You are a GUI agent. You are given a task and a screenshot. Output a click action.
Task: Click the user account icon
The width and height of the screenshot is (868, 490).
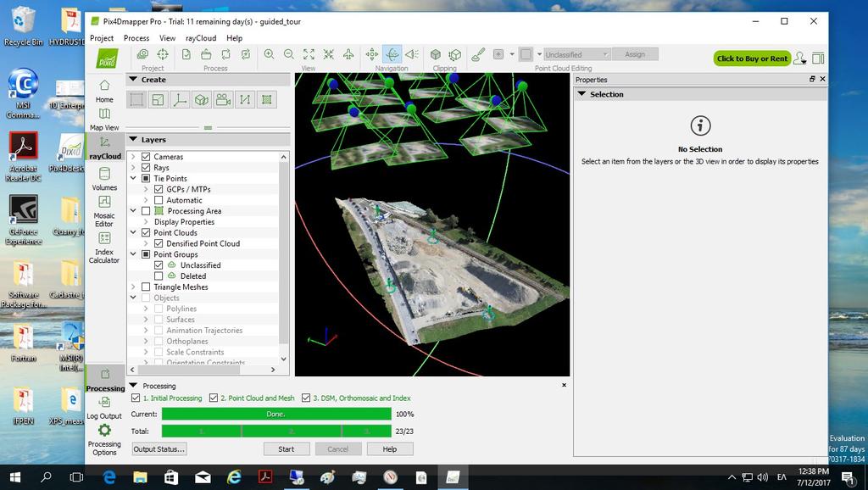799,58
